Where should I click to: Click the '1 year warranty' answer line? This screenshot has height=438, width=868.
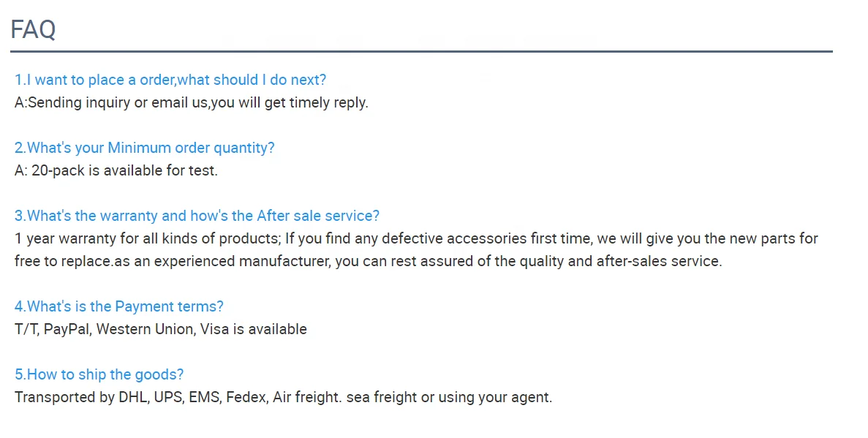416,238
